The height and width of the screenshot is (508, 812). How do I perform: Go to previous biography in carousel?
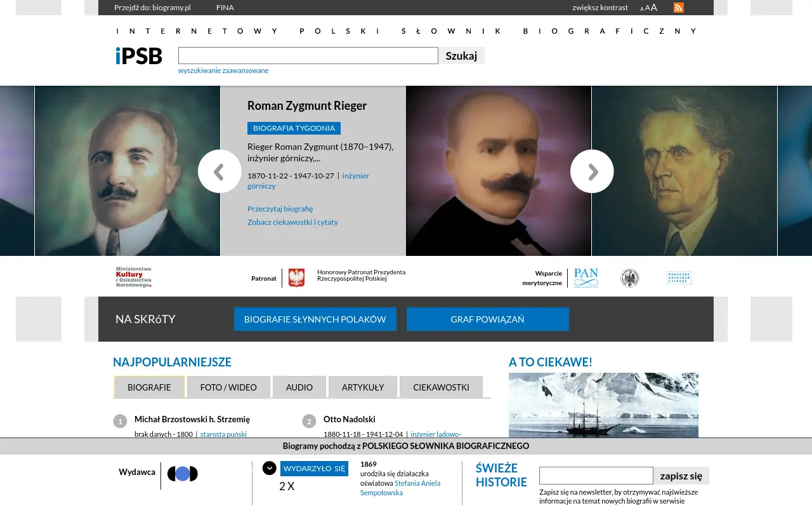pos(219,171)
